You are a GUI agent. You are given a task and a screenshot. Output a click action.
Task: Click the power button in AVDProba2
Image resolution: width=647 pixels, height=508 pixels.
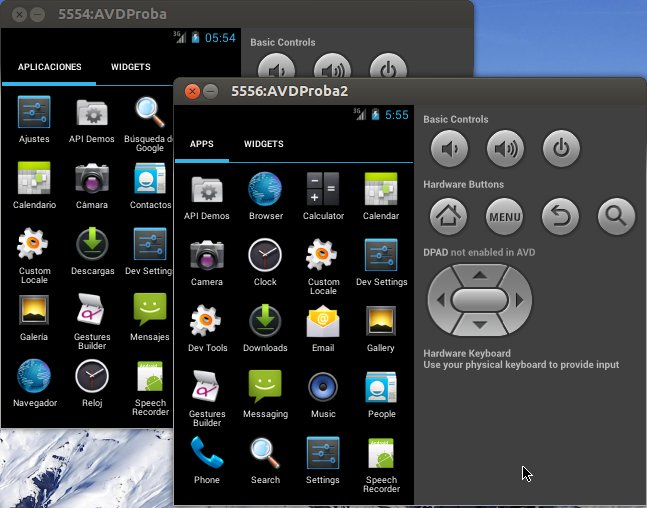pos(561,149)
